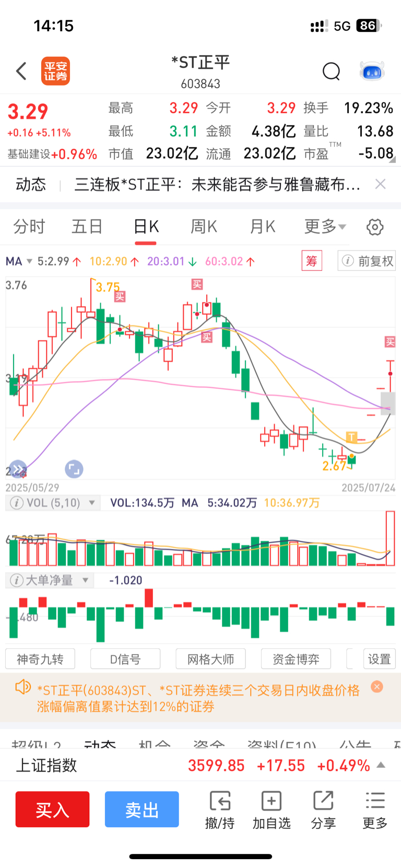Tap the double-arrow expand chart icon

pos(17,469)
